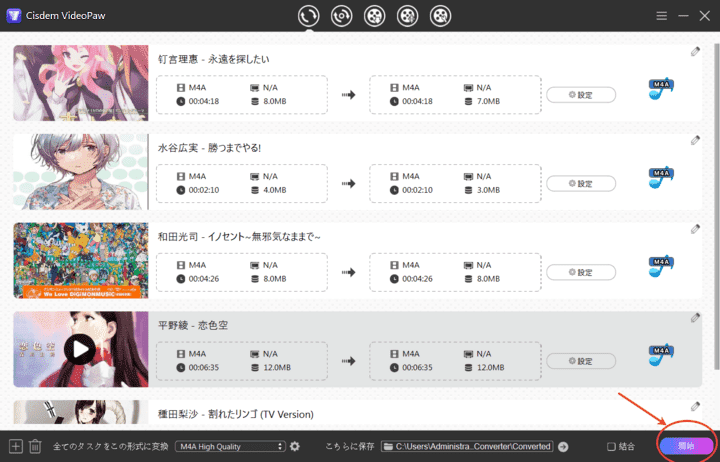Open output folder with arrow icon
Image resolution: width=720 pixels, height=462 pixels.
pyautogui.click(x=563, y=446)
